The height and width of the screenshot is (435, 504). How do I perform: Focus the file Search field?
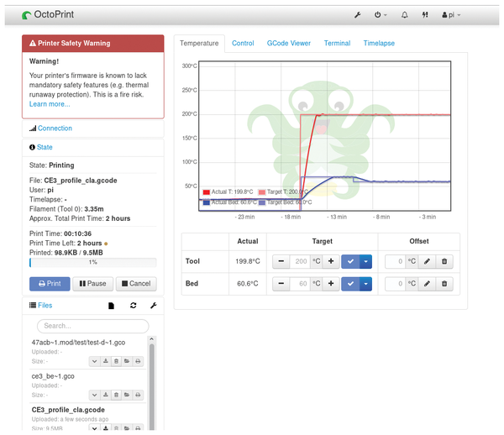pyautogui.click(x=93, y=326)
